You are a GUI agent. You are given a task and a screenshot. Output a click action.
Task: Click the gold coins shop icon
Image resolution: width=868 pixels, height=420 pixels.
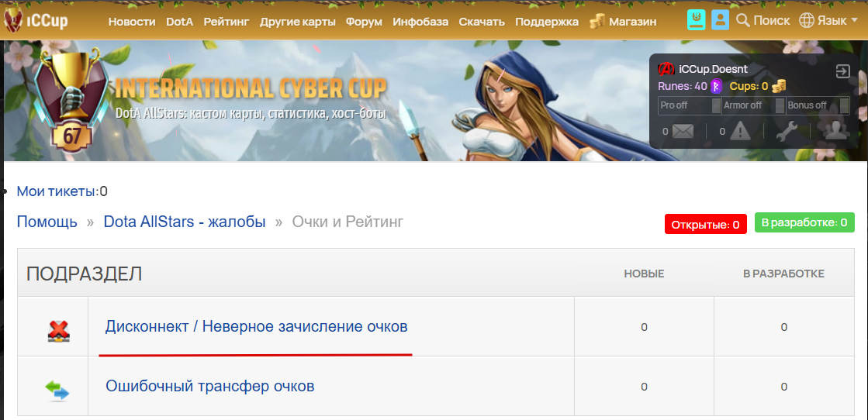597,22
